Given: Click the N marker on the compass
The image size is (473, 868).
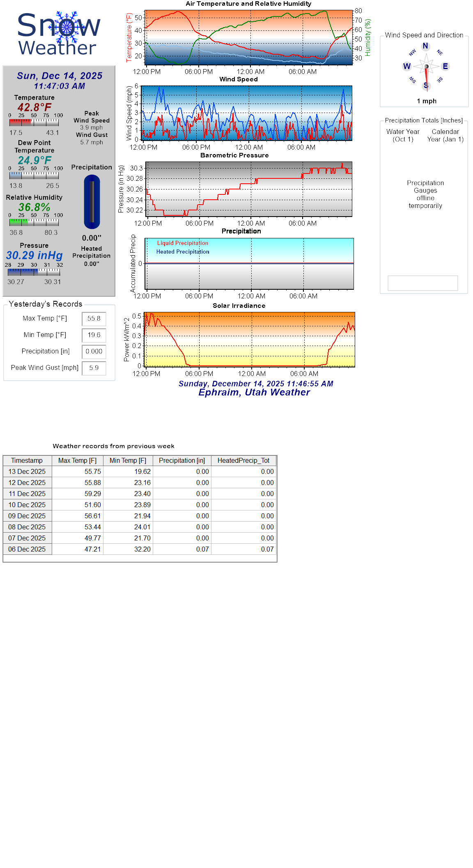Looking at the screenshot, I should pos(425,46).
